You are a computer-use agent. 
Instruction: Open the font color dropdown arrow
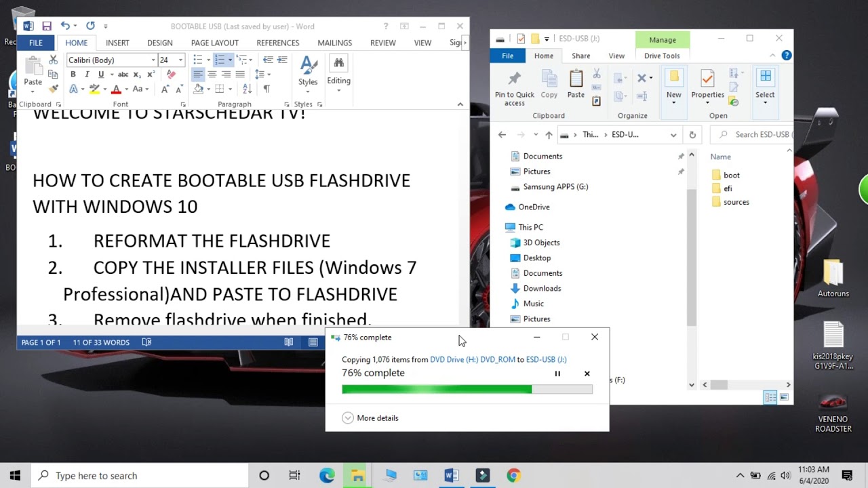coord(126,89)
